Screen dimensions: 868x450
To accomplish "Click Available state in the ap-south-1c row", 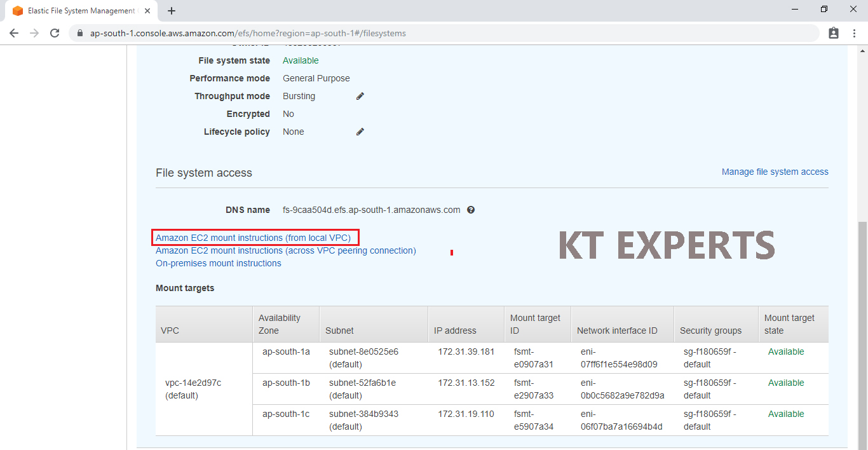I will (x=786, y=414).
